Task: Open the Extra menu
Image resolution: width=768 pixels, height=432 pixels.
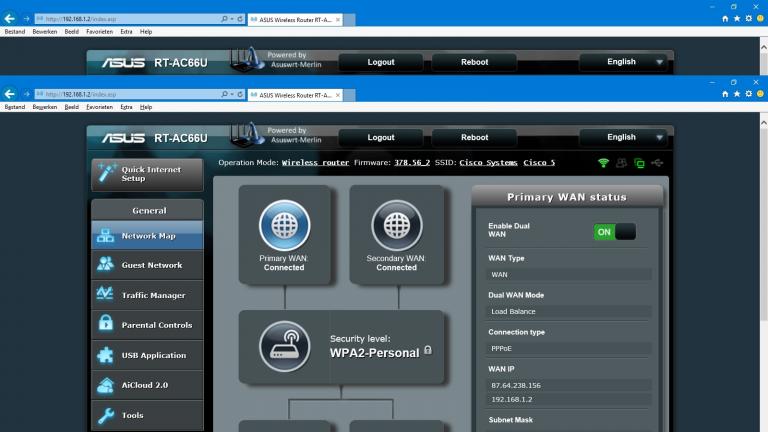Action: (x=126, y=106)
